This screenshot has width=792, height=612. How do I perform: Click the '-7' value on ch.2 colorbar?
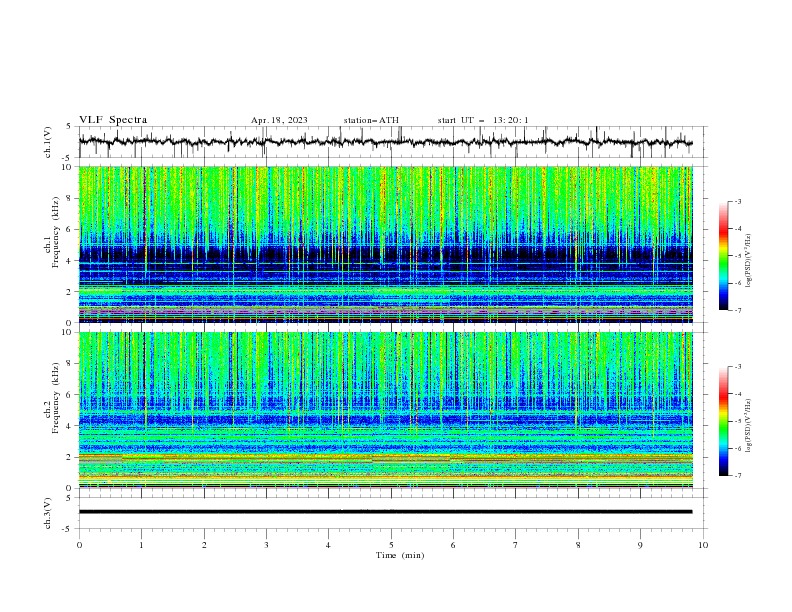737,475
